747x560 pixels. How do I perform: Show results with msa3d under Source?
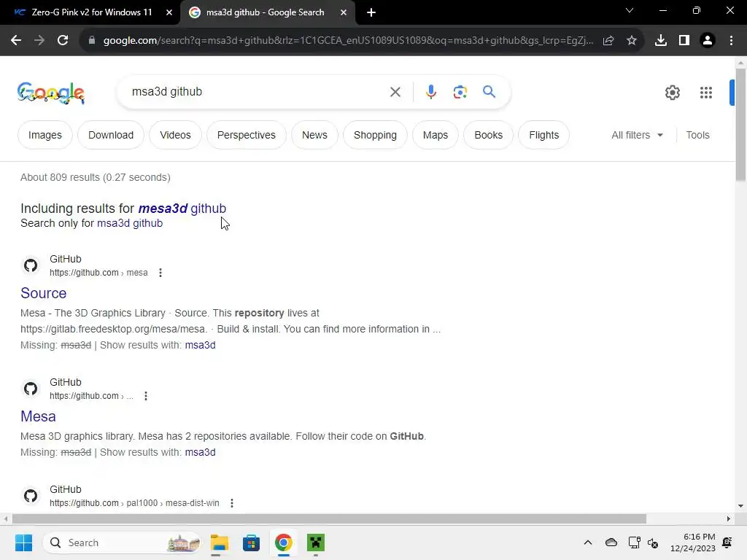[x=200, y=345]
